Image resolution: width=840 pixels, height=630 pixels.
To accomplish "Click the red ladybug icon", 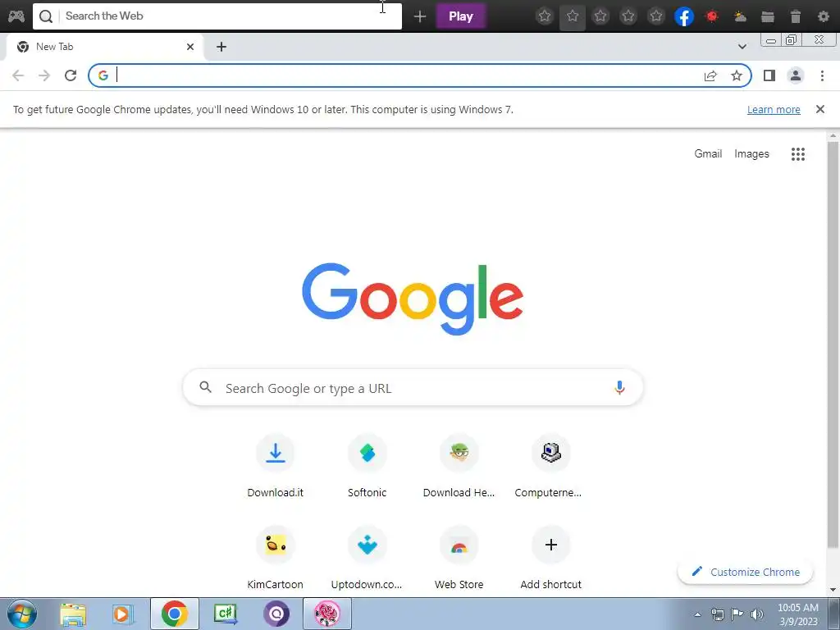I will coord(712,16).
